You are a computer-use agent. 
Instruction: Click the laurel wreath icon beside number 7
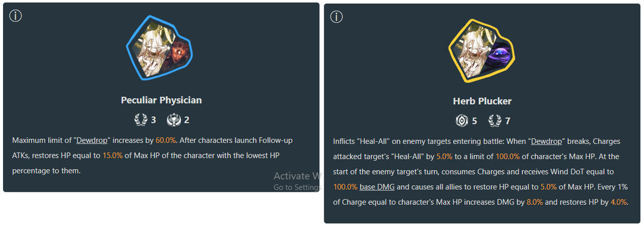494,121
